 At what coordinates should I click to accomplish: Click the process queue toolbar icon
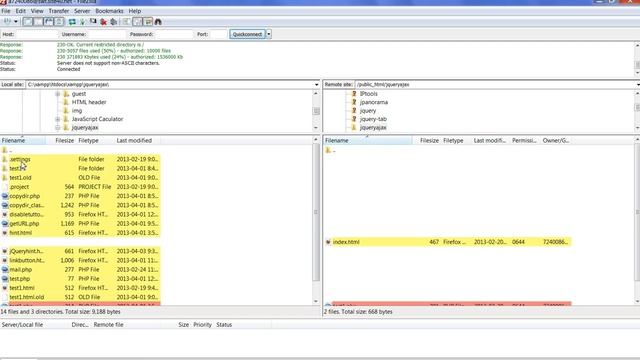tap(82, 22)
